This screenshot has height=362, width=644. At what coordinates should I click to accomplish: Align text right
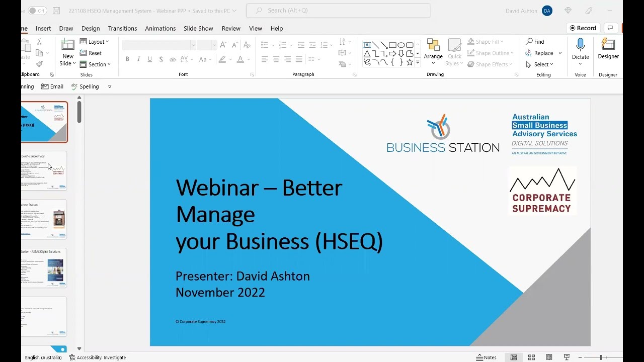(287, 59)
